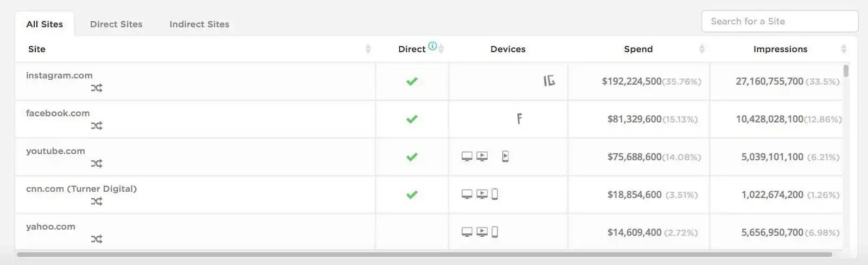Click the shuffle icon under youtube.com
The width and height of the screenshot is (868, 265).
click(97, 163)
